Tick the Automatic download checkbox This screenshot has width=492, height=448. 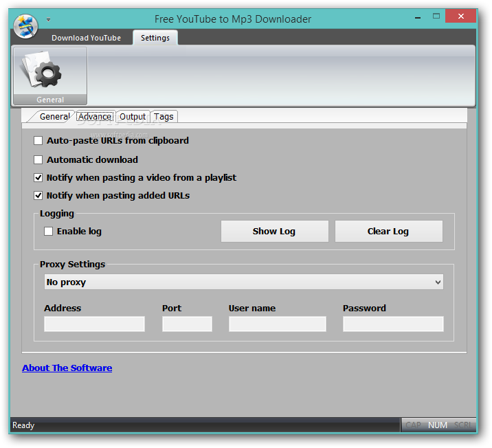pyautogui.click(x=38, y=159)
